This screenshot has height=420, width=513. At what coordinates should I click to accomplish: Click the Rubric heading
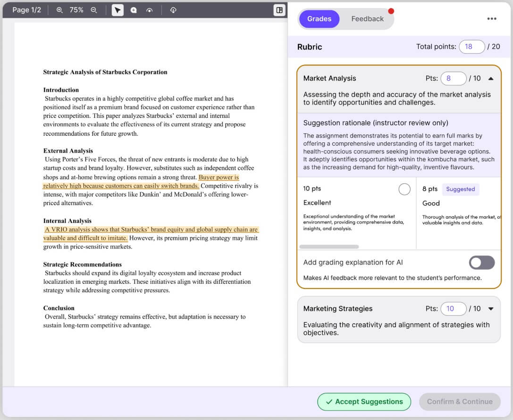(x=310, y=47)
